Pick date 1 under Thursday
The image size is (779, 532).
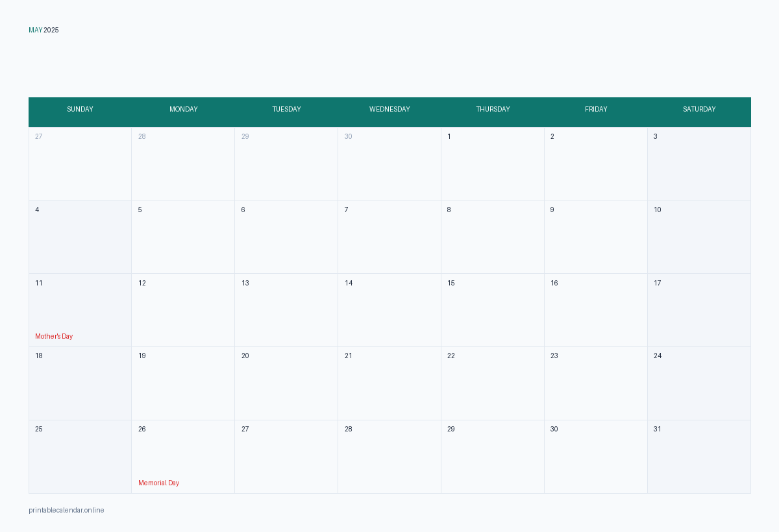click(449, 137)
